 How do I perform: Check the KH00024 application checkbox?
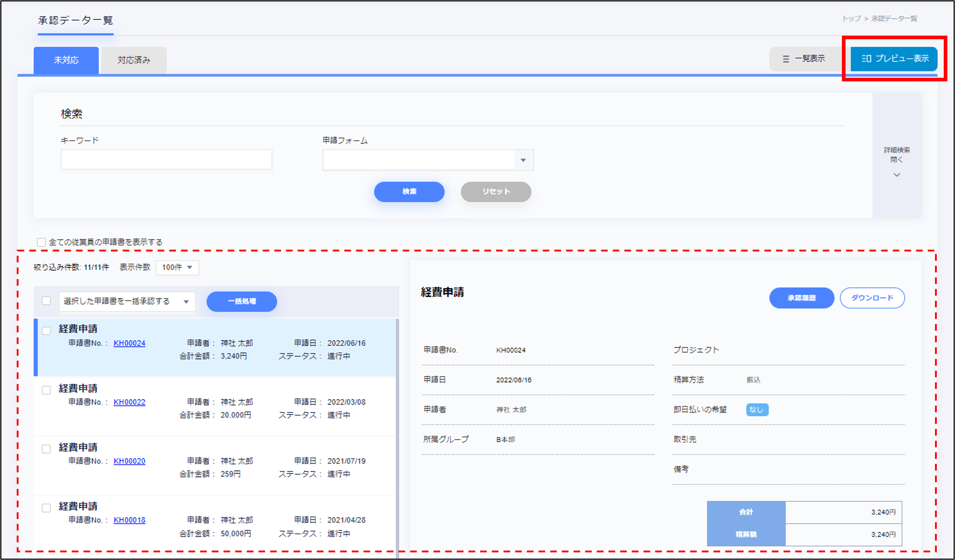(46, 331)
